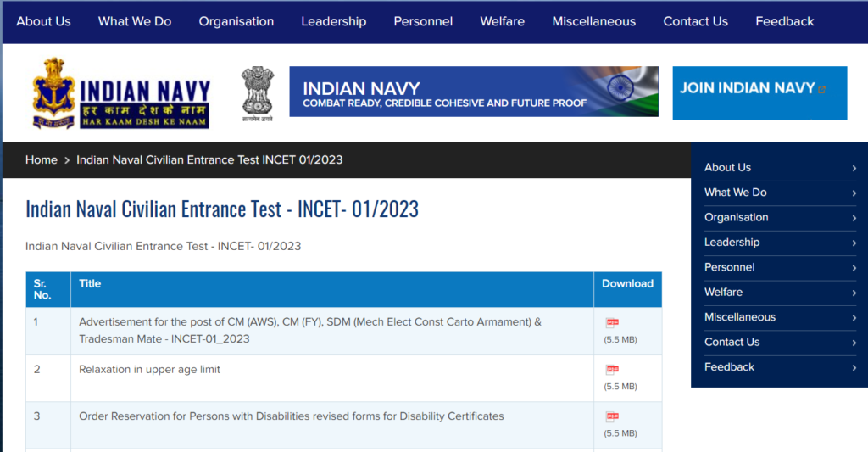868x452 pixels.
Task: Open Miscellaneous in top navigation
Action: (x=594, y=21)
